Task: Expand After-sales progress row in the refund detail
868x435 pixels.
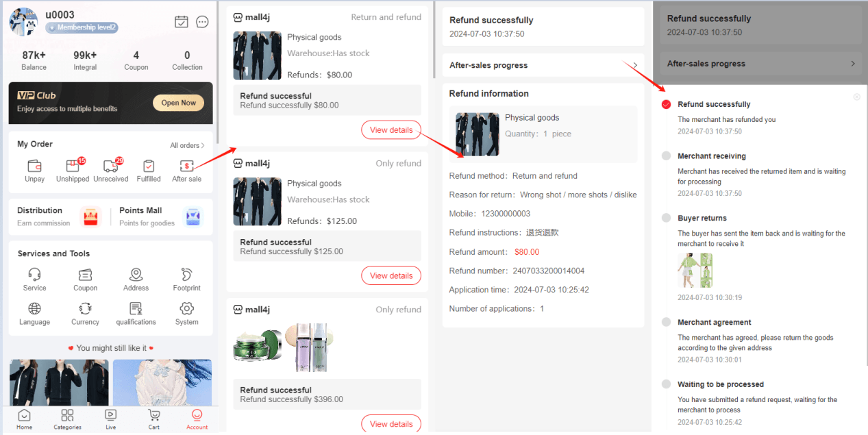Action: point(543,65)
